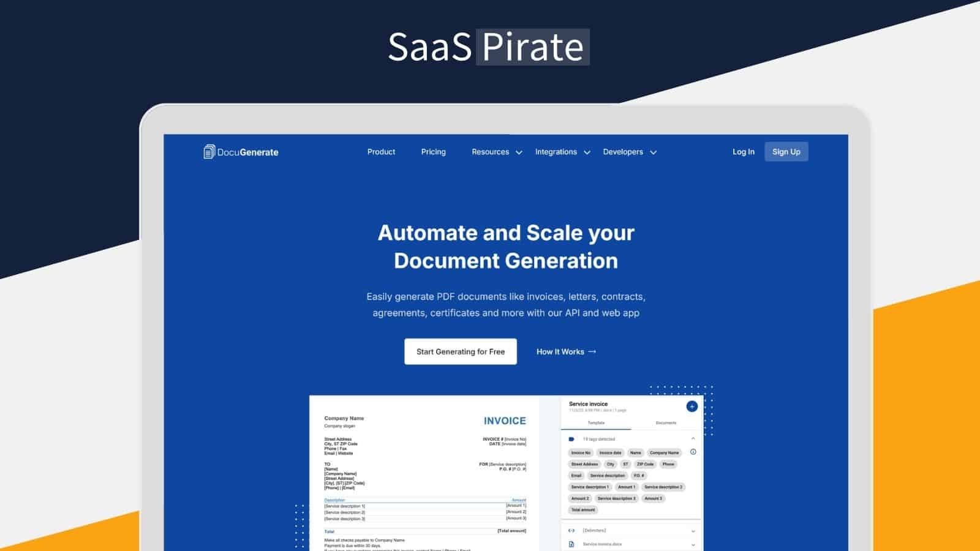Click the blue plus button on Service invoice
Viewport: 980px width, 551px height.
point(692,407)
